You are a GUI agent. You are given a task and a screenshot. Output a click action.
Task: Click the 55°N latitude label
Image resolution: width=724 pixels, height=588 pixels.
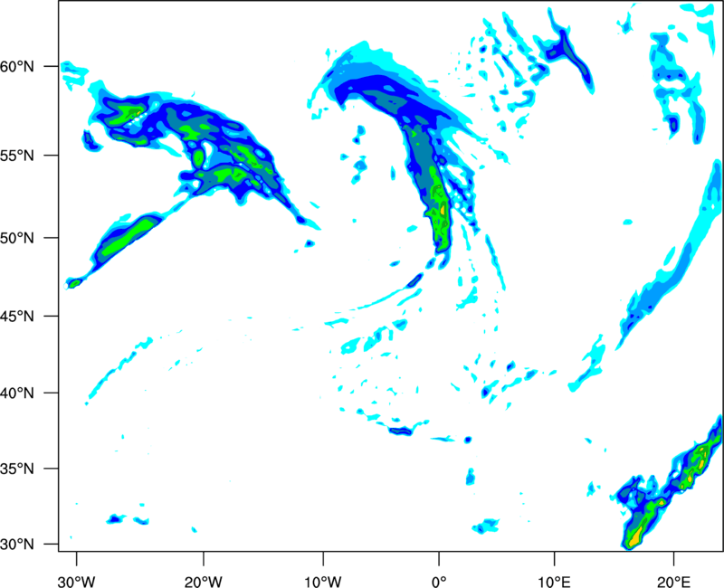[x=17, y=156]
